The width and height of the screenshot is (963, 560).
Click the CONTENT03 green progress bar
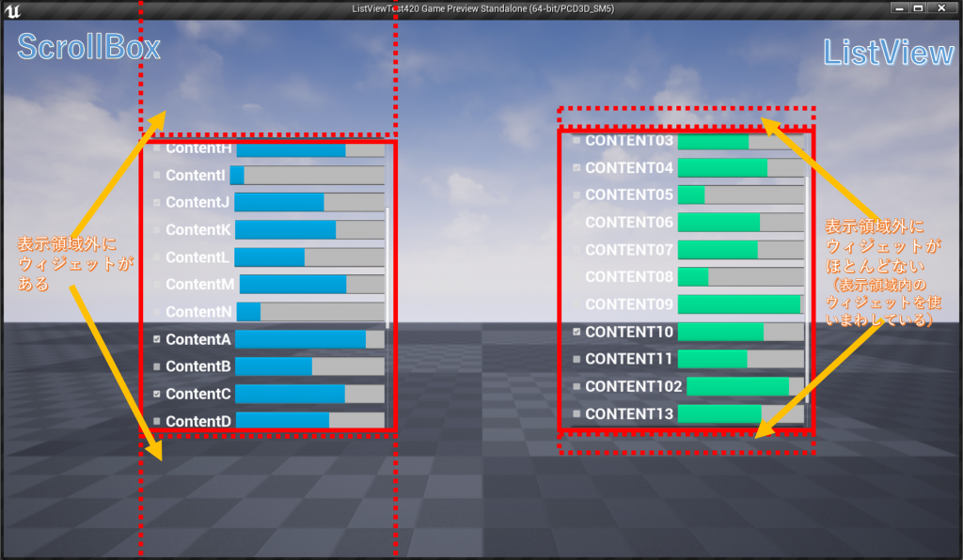tap(741, 142)
